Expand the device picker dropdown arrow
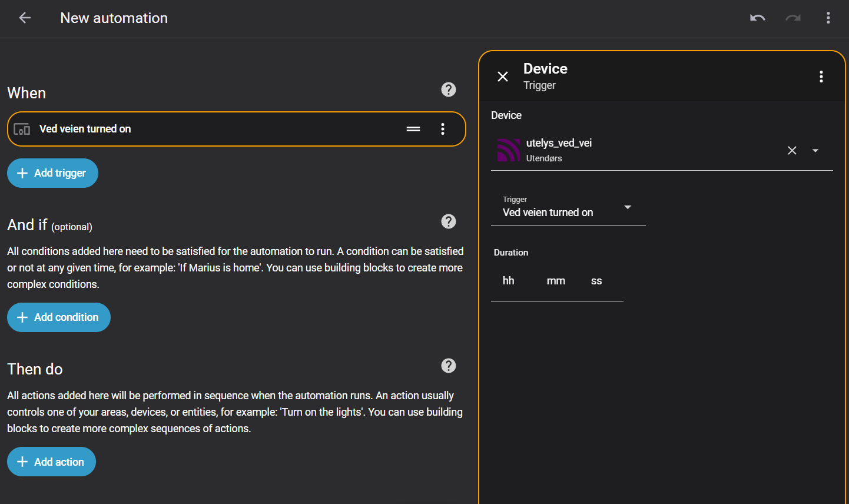849x504 pixels. (815, 151)
